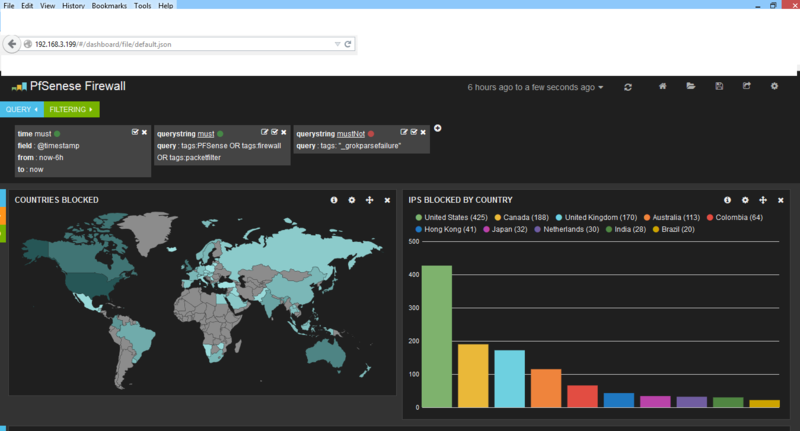Refresh the dashboard with the refresh icon

click(628, 87)
